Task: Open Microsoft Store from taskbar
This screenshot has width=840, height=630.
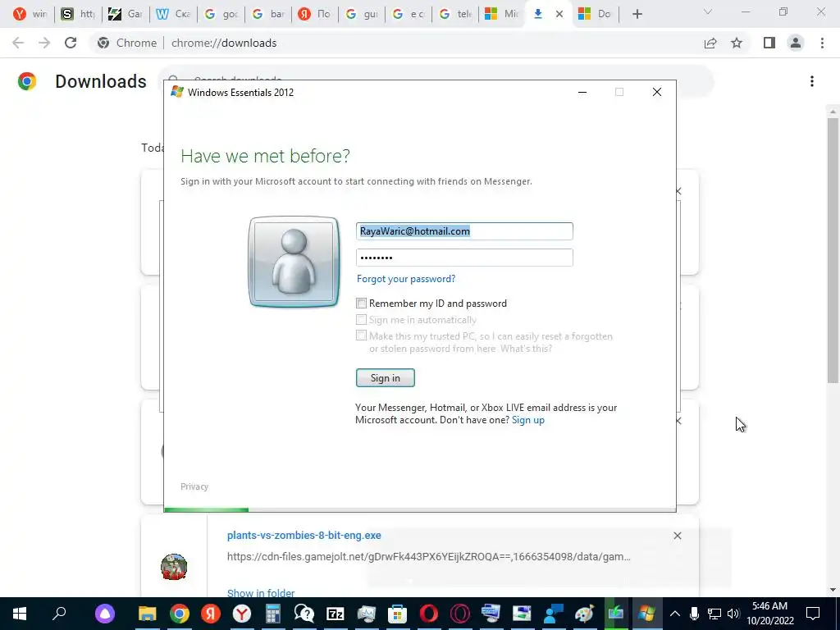Action: pos(398,614)
